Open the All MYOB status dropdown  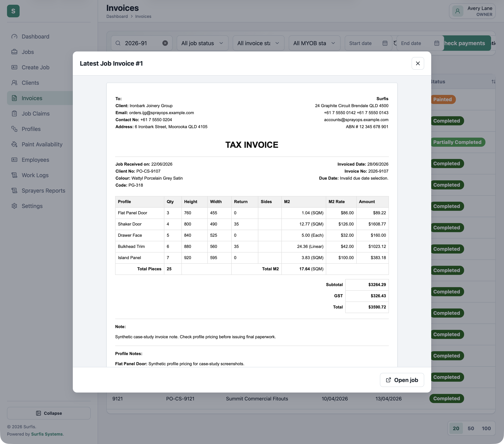(x=314, y=43)
